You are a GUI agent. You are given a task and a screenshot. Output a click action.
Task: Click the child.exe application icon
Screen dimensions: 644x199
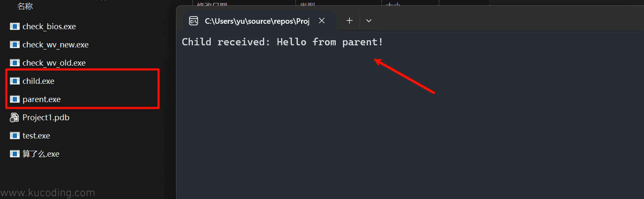(x=15, y=81)
